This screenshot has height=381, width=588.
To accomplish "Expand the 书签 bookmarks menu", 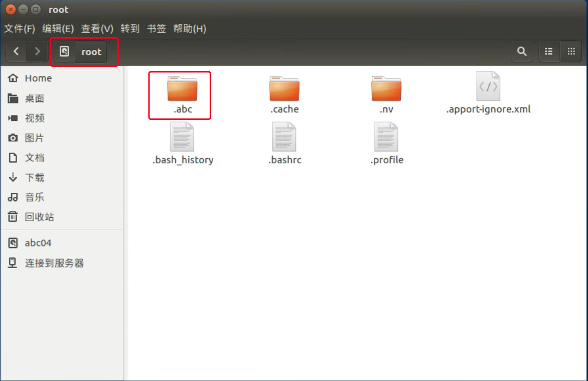I will [156, 29].
